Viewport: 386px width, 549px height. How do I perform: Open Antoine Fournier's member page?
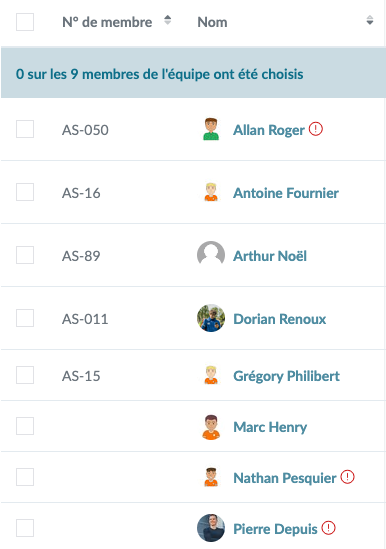[x=286, y=193]
